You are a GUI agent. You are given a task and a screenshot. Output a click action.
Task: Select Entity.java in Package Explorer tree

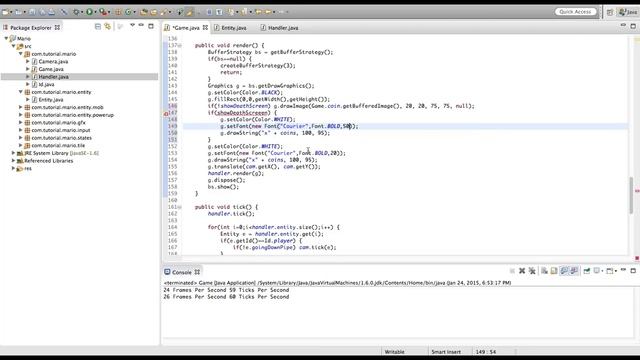pyautogui.click(x=51, y=100)
